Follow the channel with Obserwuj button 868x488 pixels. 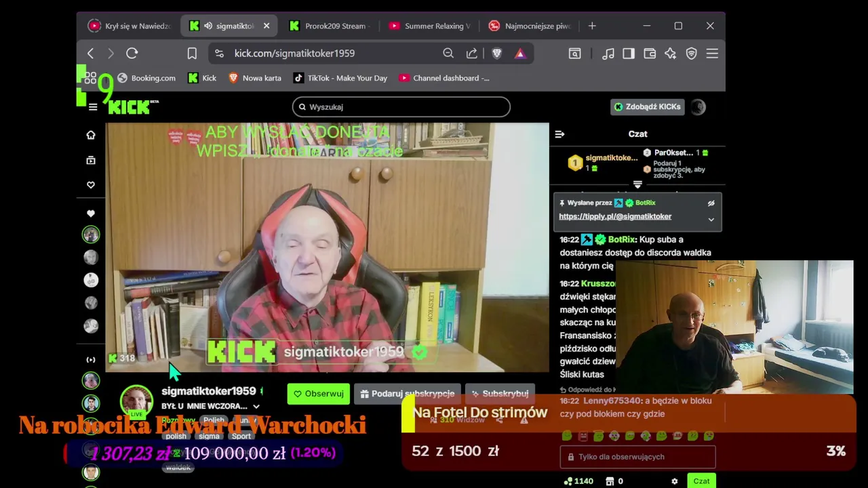click(318, 394)
